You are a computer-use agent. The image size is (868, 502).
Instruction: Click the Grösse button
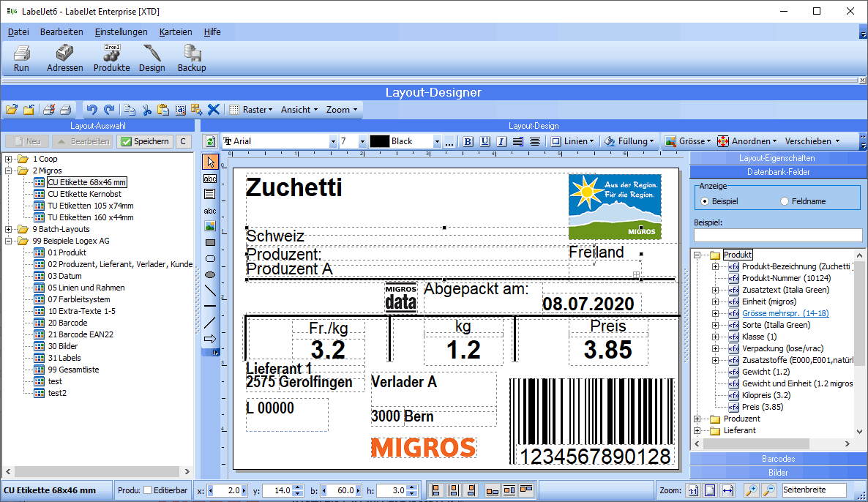click(687, 141)
